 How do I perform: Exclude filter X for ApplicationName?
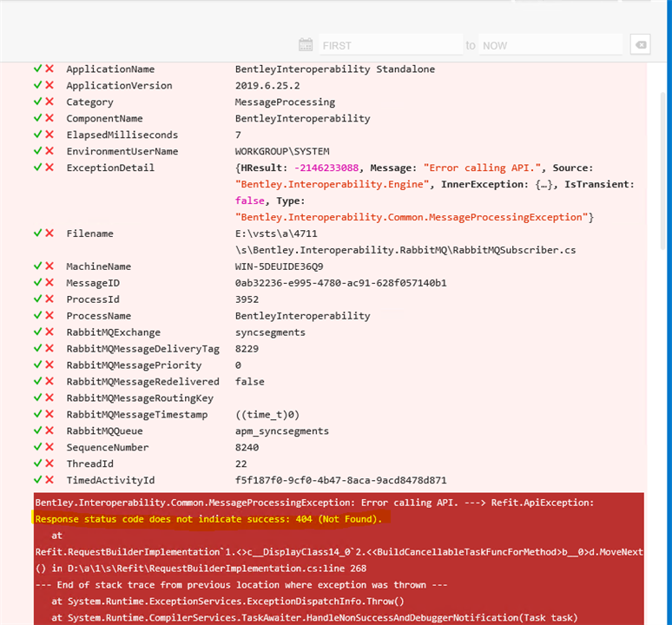[49, 69]
